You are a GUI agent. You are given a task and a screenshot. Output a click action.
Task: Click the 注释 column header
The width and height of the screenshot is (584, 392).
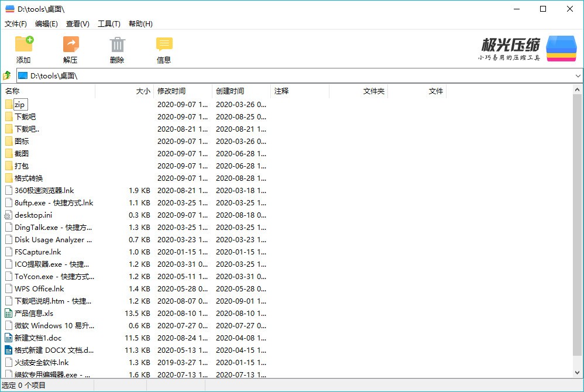pos(300,91)
